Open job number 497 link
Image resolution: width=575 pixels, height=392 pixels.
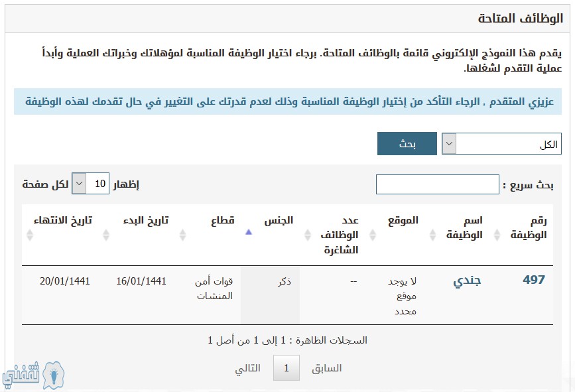point(534,279)
